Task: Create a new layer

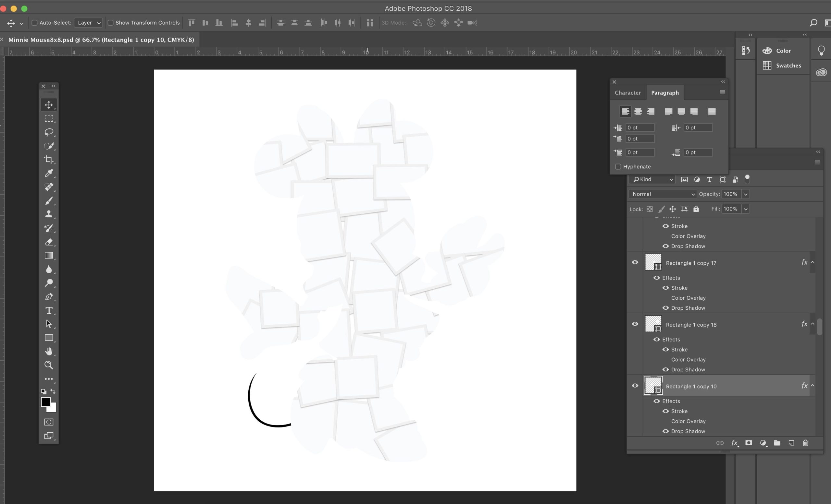Action: [791, 443]
